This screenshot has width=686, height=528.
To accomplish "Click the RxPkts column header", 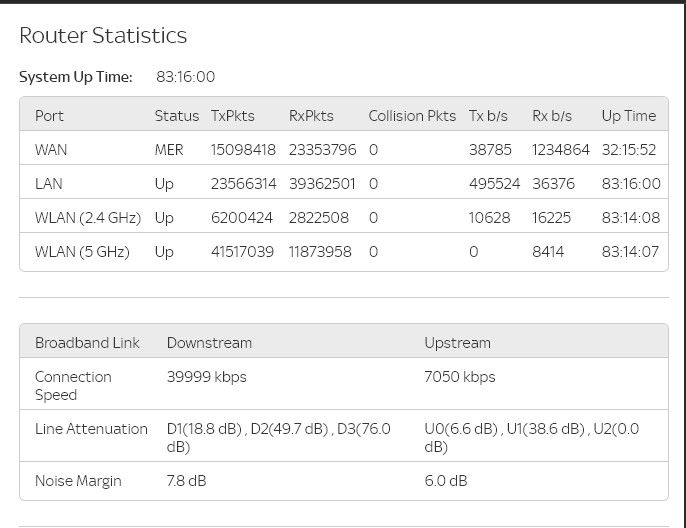I will point(311,116).
